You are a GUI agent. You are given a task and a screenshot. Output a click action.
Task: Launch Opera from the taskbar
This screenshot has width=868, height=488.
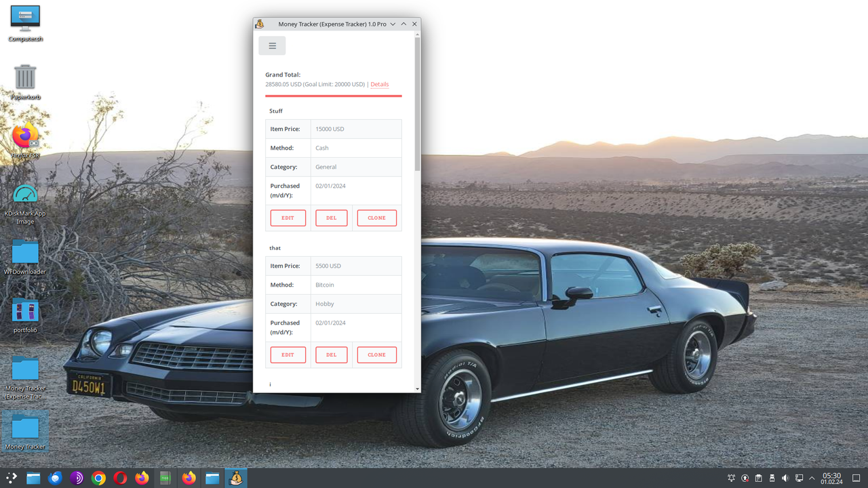pos(120,478)
